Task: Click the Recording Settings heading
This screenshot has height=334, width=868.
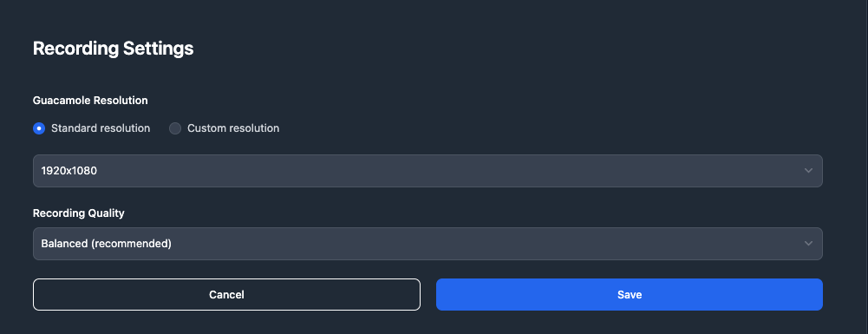Action: [x=113, y=49]
